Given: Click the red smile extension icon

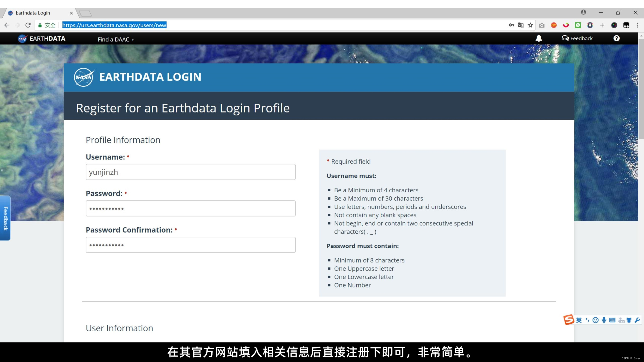Looking at the screenshot, I should [566, 25].
